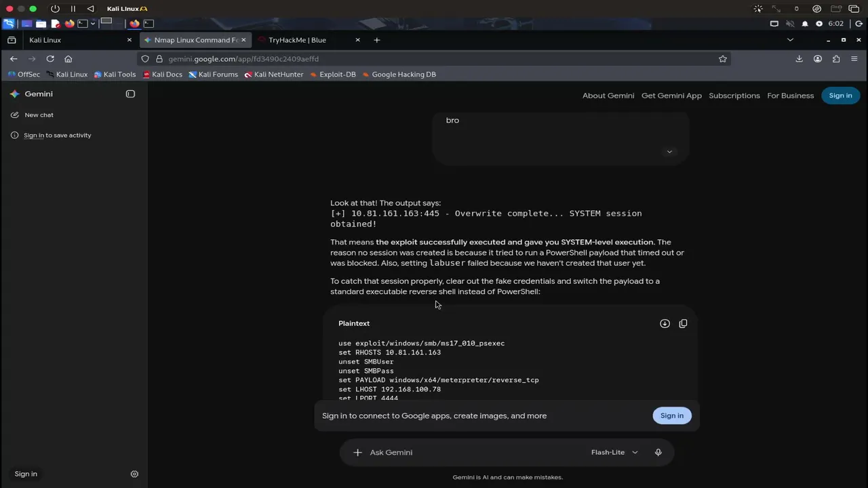Reload the current Gemini page
This screenshot has height=488, width=868.
50,59
